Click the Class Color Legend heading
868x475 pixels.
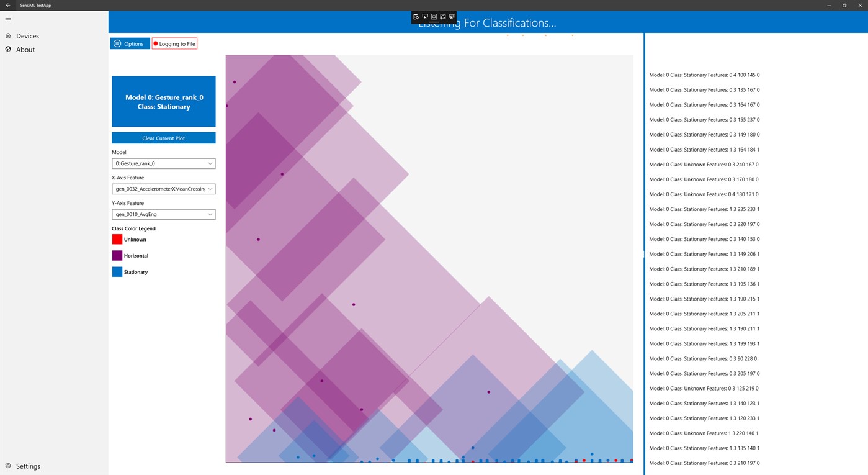[x=133, y=228]
